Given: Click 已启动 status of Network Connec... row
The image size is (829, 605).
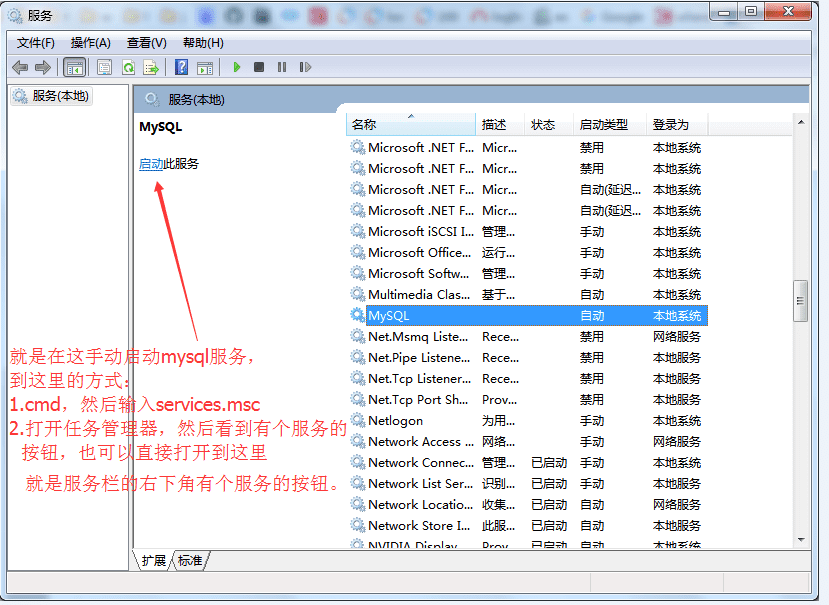Looking at the screenshot, I should [549, 463].
